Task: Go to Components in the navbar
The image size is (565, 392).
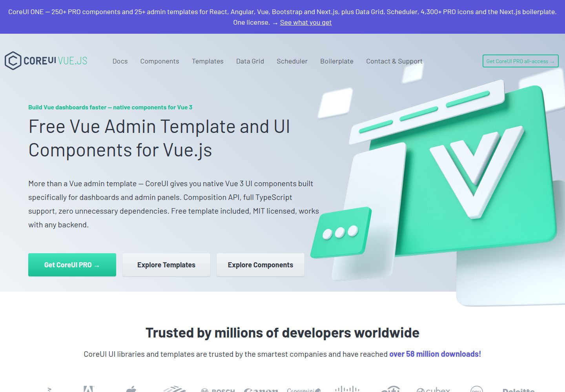Action: point(160,61)
